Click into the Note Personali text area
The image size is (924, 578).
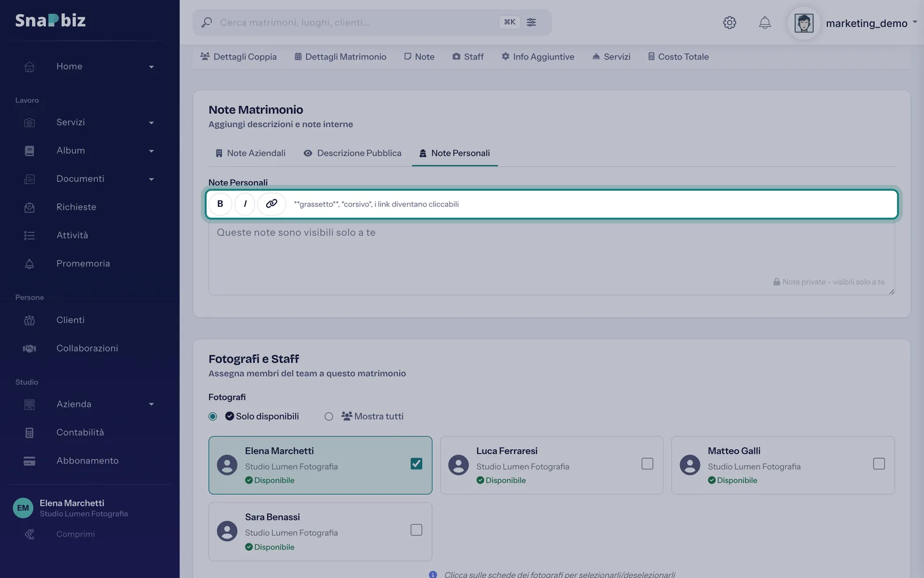tap(552, 259)
